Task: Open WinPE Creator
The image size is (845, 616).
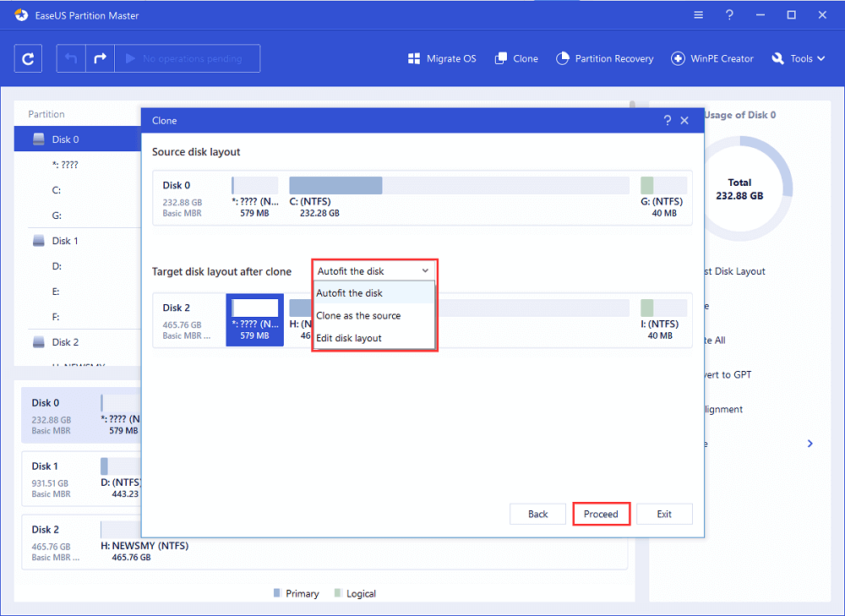Action: pyautogui.click(x=712, y=58)
